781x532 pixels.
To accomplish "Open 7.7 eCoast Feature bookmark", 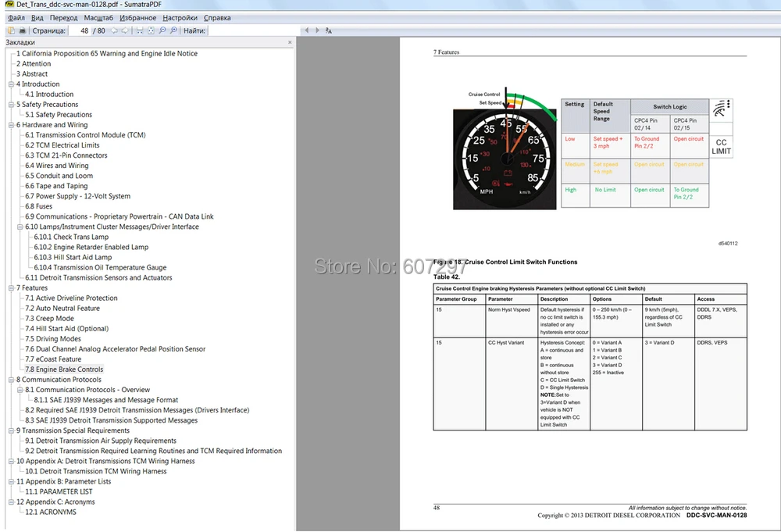I will (53, 359).
